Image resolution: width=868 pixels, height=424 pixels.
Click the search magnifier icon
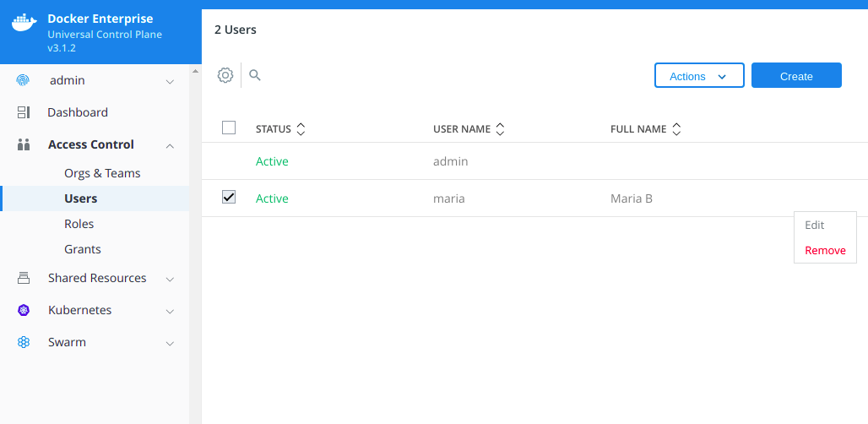pos(255,75)
